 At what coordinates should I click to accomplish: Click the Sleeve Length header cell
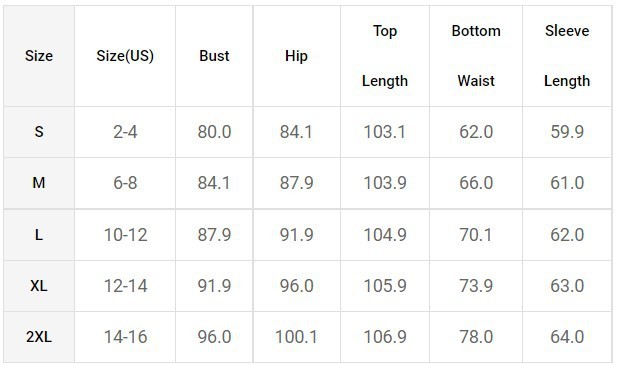tap(567, 56)
